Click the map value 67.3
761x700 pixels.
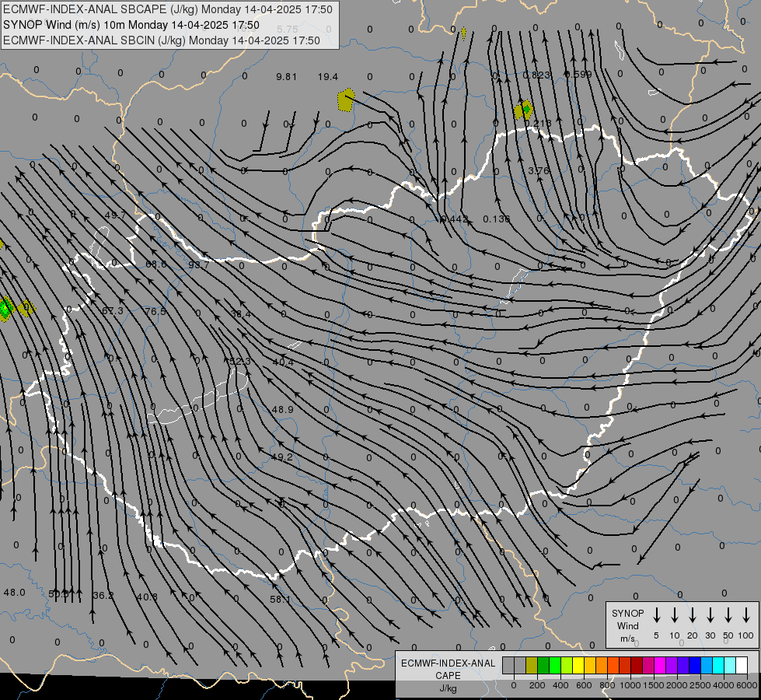[113, 311]
